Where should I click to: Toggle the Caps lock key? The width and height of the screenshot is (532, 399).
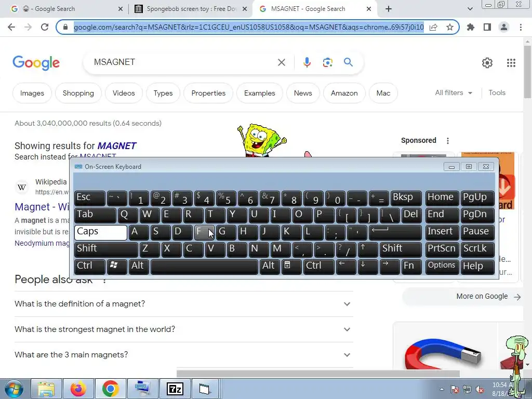[x=100, y=232]
